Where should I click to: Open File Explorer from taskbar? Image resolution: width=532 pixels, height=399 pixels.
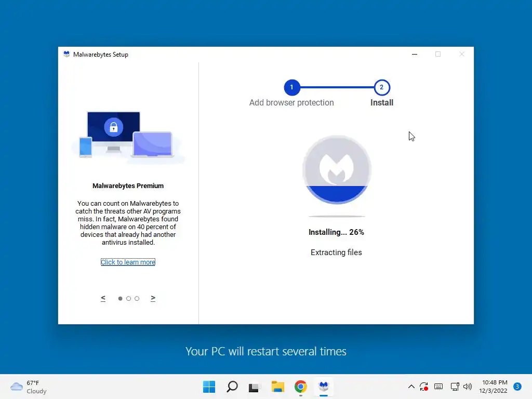point(278,387)
